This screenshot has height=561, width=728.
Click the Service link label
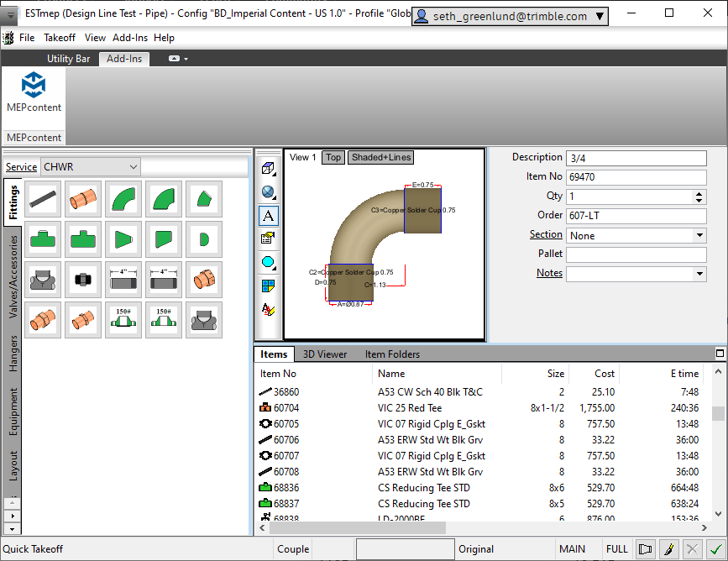coord(21,167)
